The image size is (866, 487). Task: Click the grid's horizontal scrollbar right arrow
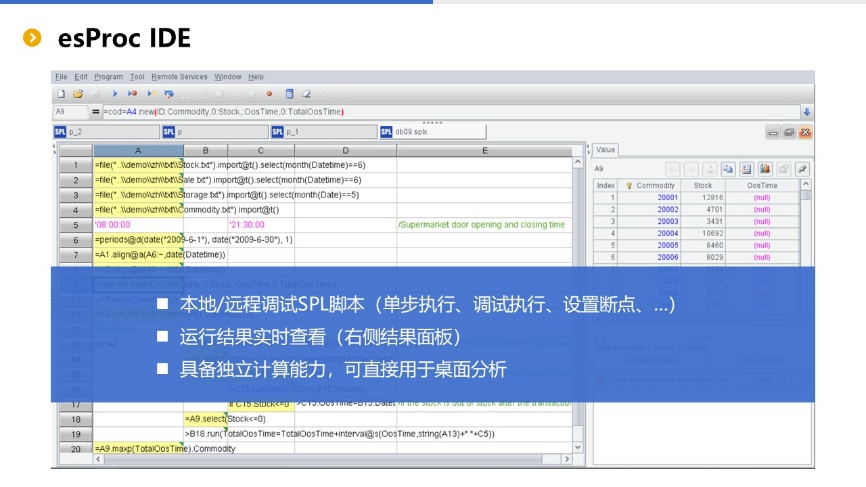[x=567, y=459]
